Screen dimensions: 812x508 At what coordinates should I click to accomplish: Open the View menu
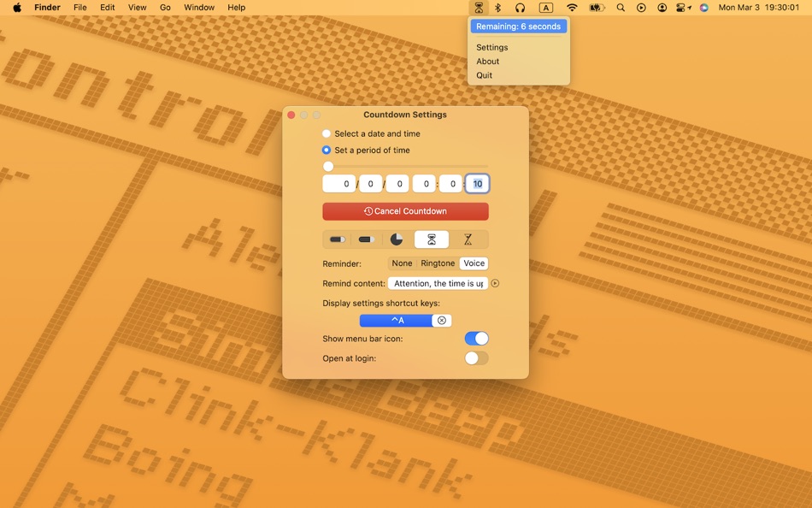pos(138,7)
